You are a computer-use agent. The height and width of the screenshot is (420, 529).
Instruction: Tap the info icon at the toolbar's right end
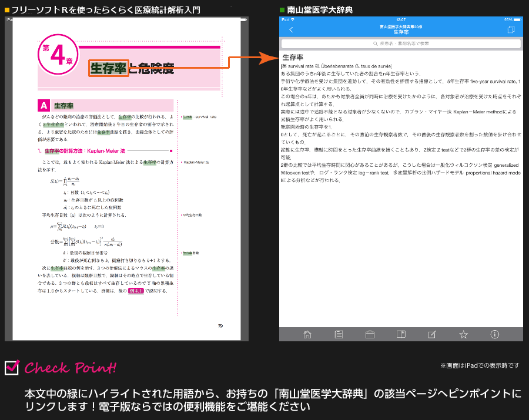coord(494,335)
